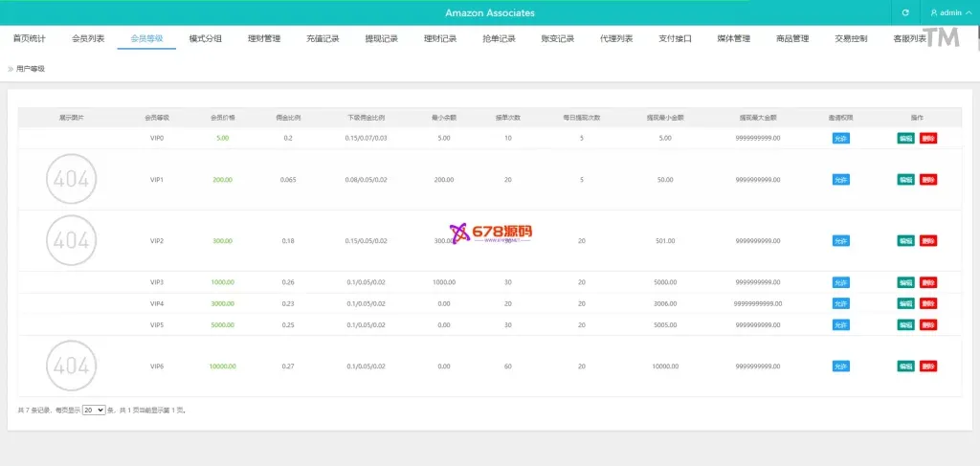Screen dimensions: 980x466
Task: Open the 支付接口 menu item
Action: click(x=675, y=39)
